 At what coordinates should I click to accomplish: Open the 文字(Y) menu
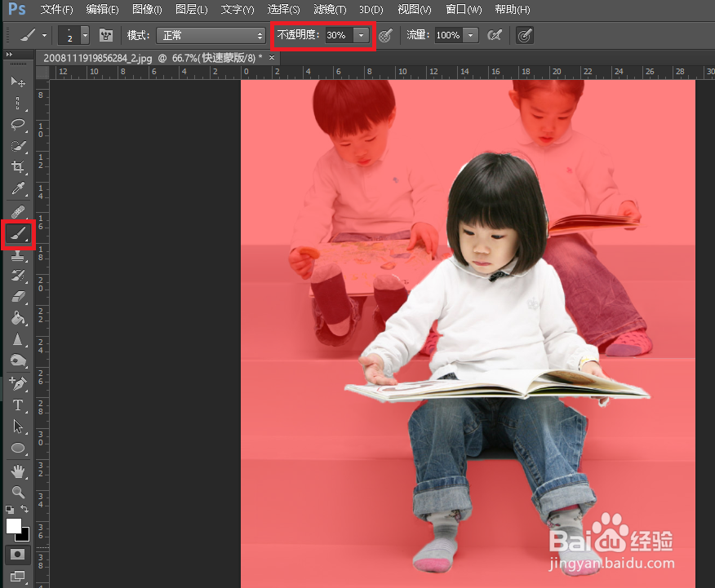pyautogui.click(x=238, y=9)
